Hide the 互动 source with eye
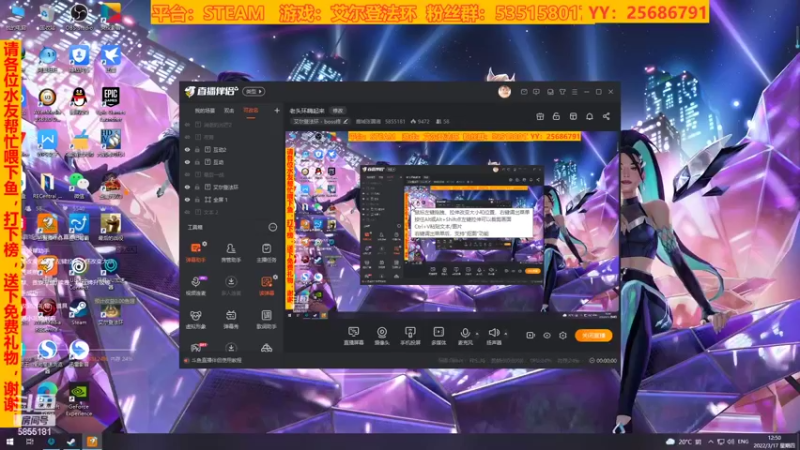800x450 pixels. pyautogui.click(x=187, y=162)
